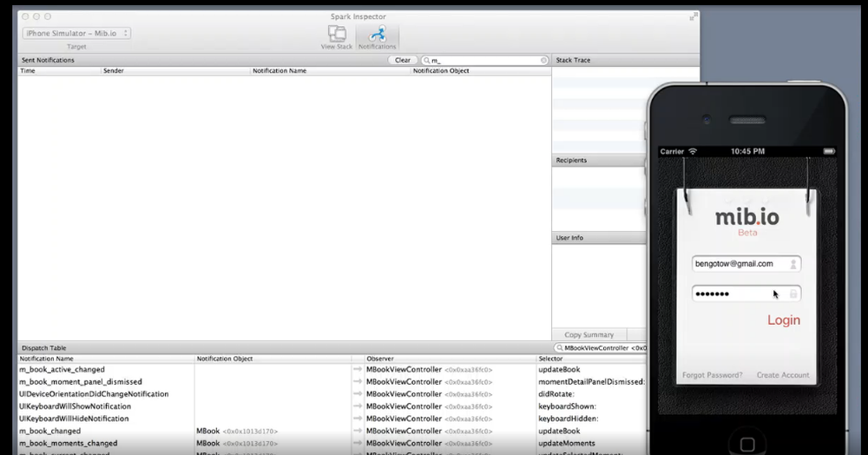Click the momentDetailPanelDismissed: selector
The width and height of the screenshot is (868, 455).
tap(591, 382)
